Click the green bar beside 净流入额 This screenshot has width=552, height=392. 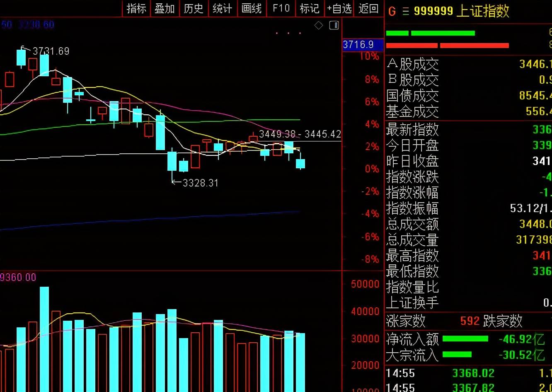point(465,339)
